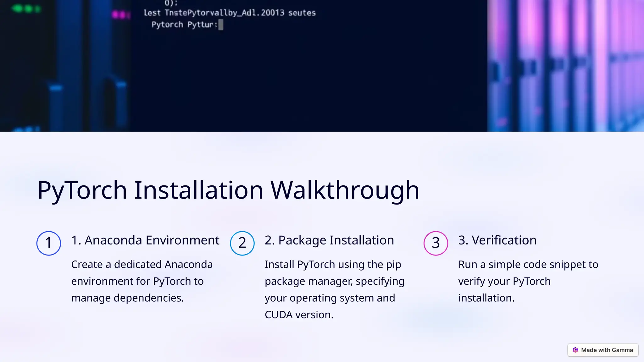Click the pip package manager description text

[x=335, y=289]
